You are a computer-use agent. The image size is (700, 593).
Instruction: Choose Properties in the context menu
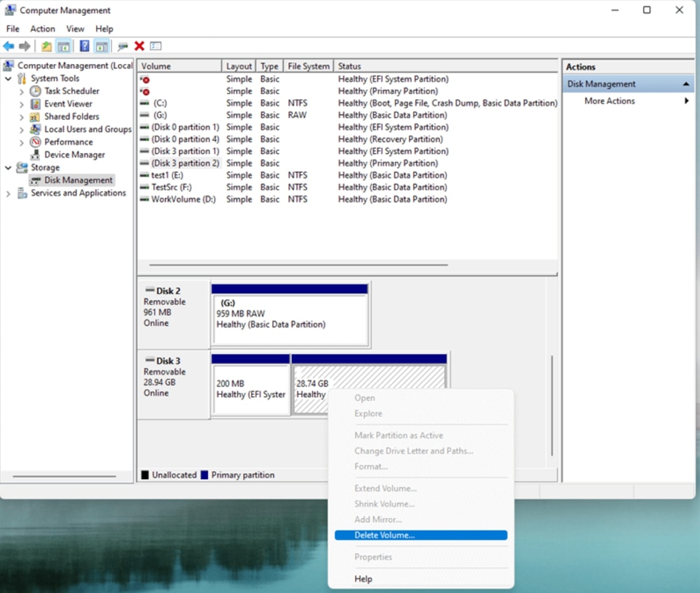[x=421, y=557]
